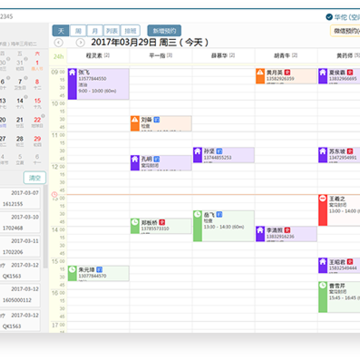Open the 列表 (list) view tab
The image size is (360, 360).
click(112, 31)
